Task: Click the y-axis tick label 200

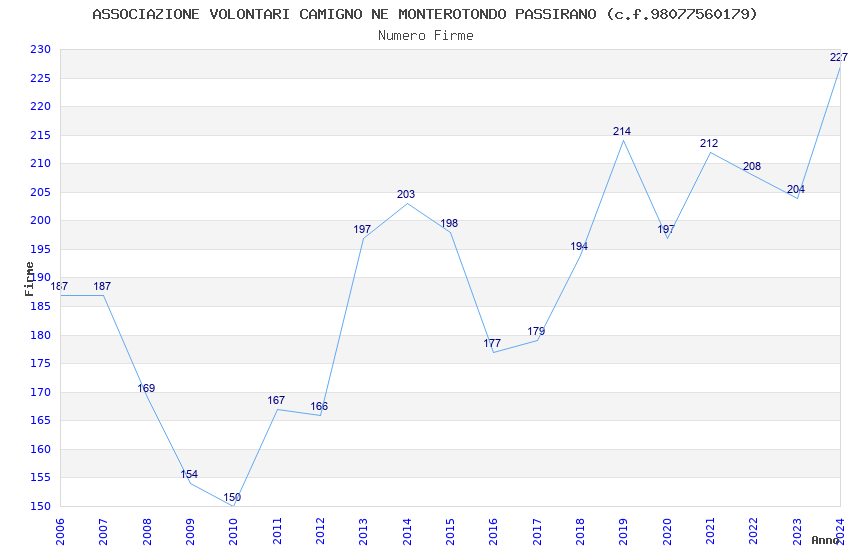Action: point(40,220)
